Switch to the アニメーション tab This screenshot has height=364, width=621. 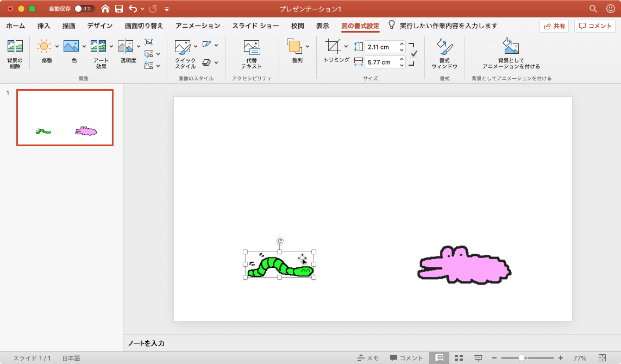click(198, 26)
